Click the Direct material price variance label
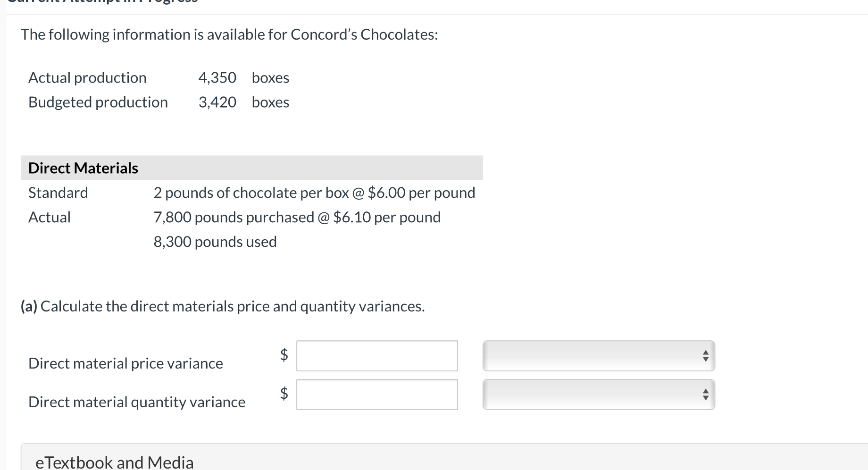This screenshot has height=470, width=868. pos(125,363)
